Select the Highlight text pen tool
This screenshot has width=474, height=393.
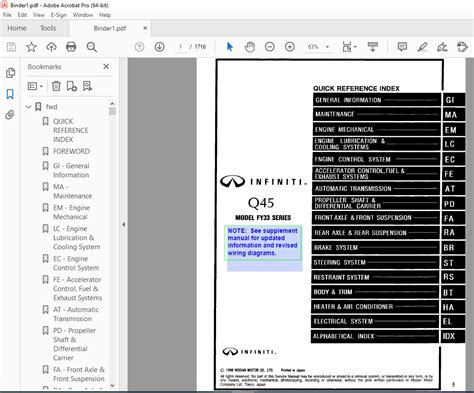click(x=422, y=47)
